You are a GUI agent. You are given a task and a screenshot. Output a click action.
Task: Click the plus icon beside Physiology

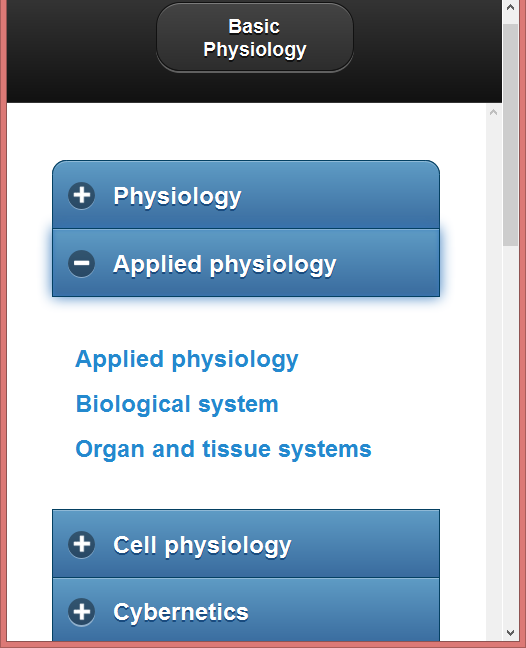point(81,195)
